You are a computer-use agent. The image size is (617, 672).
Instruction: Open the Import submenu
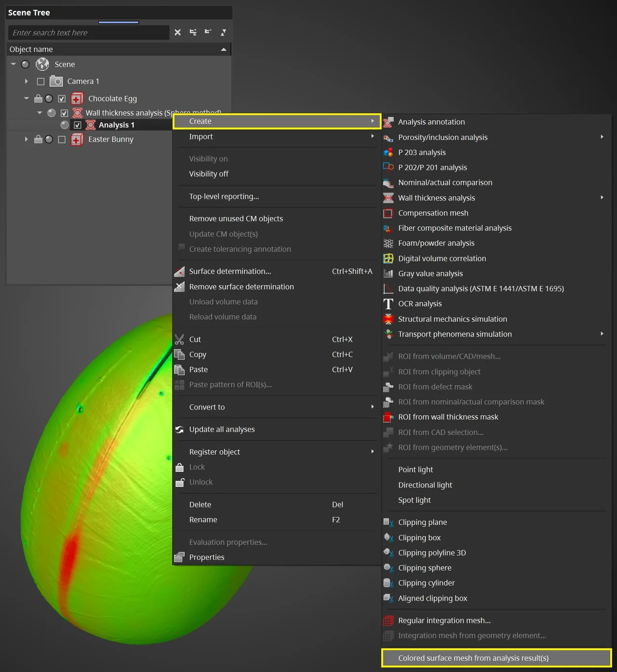pyautogui.click(x=277, y=137)
